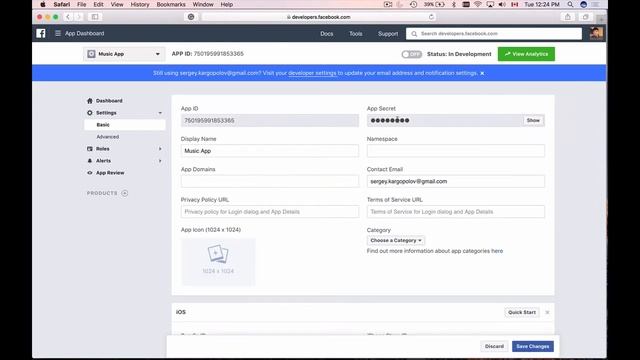Image resolution: width=640 pixels, height=360 pixels.
Task: Click the iOS Quick Start button
Action: coord(522,312)
